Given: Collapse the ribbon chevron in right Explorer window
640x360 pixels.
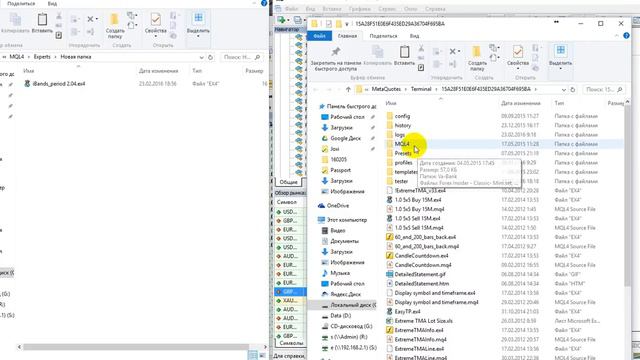Looking at the screenshot, I should 617,36.
